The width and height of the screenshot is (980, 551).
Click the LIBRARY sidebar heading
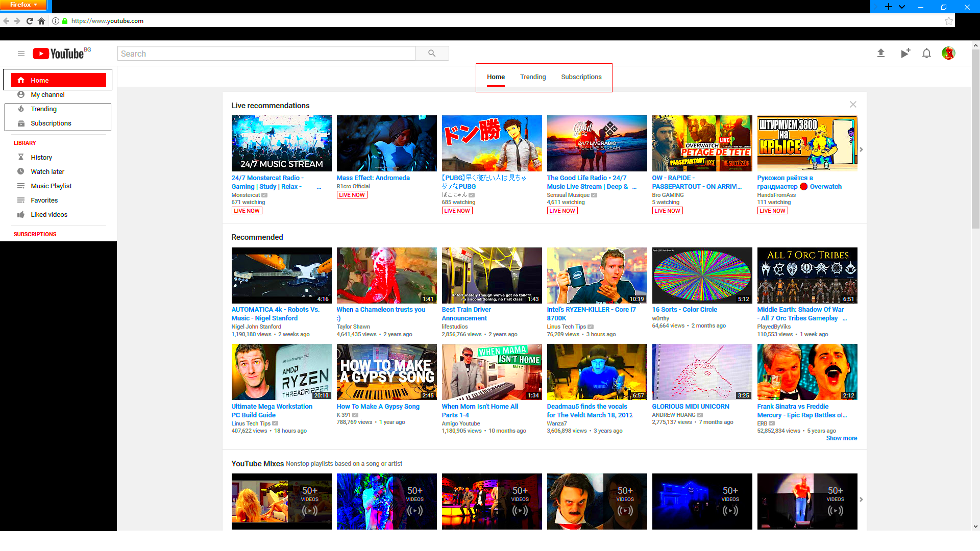(24, 143)
